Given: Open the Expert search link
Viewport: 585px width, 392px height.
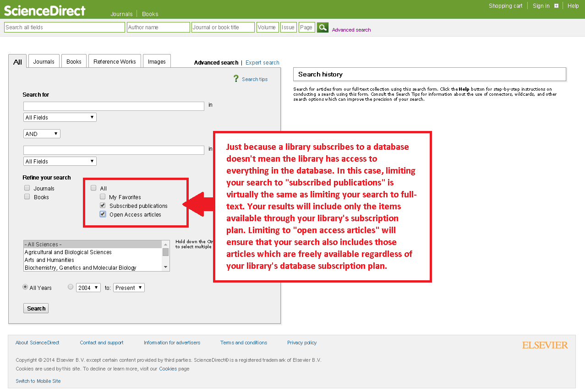Looking at the screenshot, I should point(262,63).
